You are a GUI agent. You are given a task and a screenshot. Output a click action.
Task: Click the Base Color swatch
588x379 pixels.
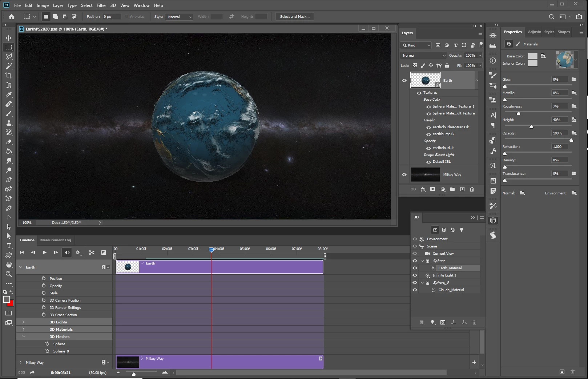tap(532, 56)
